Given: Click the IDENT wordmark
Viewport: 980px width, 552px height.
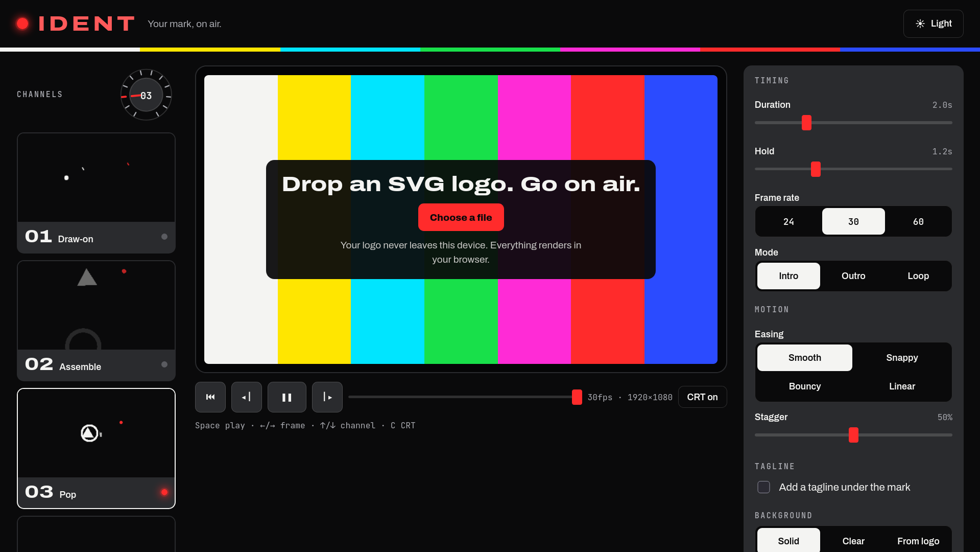Looking at the screenshot, I should click(86, 24).
